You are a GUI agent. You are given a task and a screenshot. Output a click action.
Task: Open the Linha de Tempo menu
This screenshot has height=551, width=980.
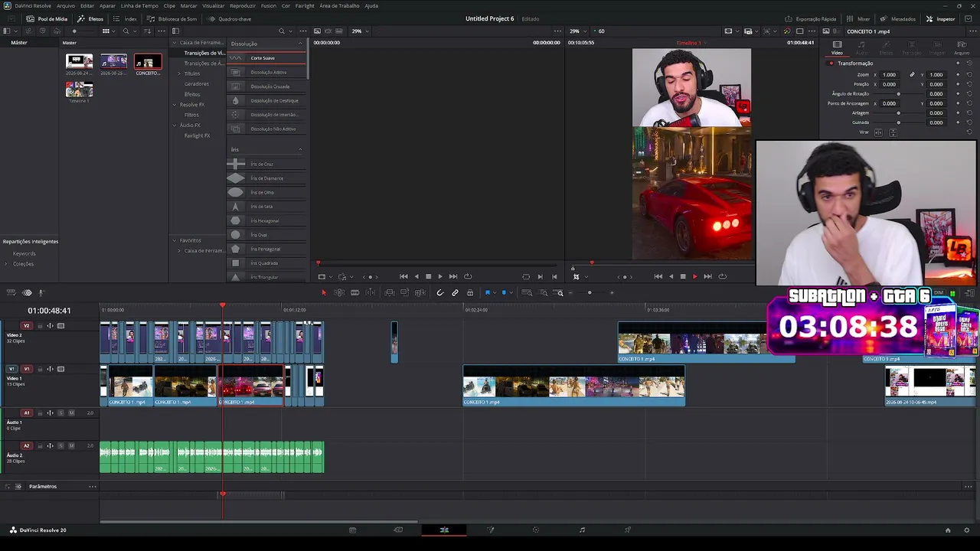pyautogui.click(x=139, y=5)
